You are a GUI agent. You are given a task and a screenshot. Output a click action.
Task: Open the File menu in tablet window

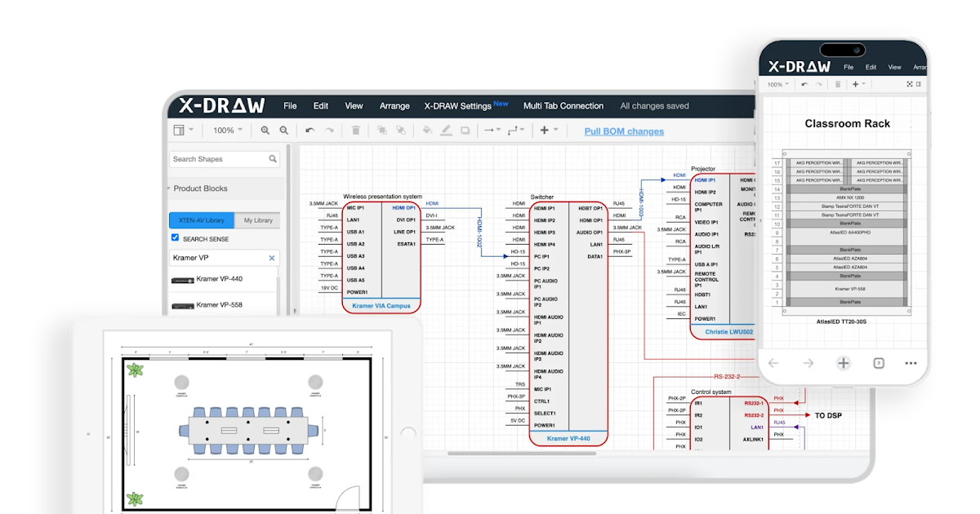290,106
